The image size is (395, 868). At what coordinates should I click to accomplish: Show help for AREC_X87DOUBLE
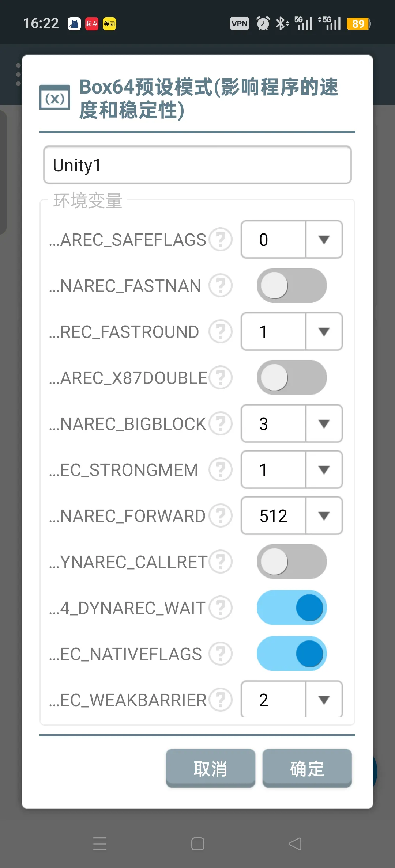221,378
